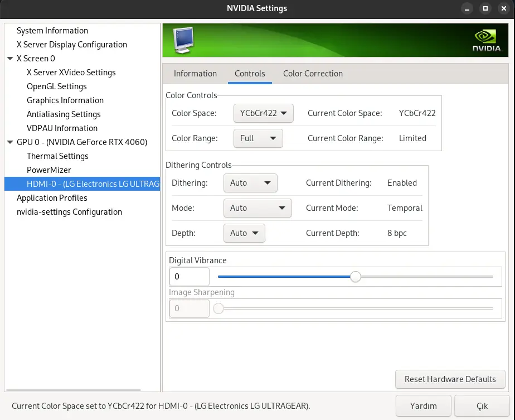Select the Controls tab
This screenshot has height=420, width=515.
[250, 74]
